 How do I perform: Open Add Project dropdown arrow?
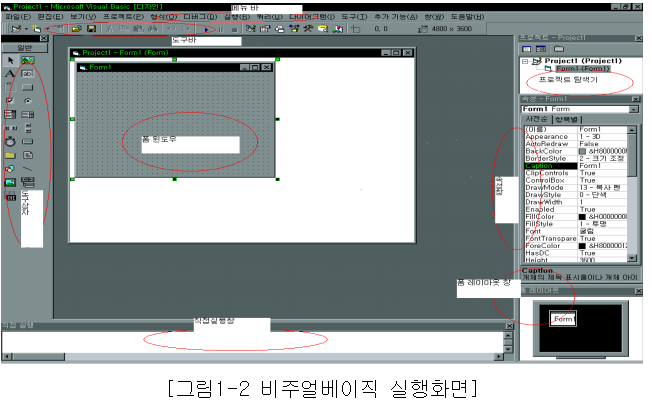pos(26,29)
